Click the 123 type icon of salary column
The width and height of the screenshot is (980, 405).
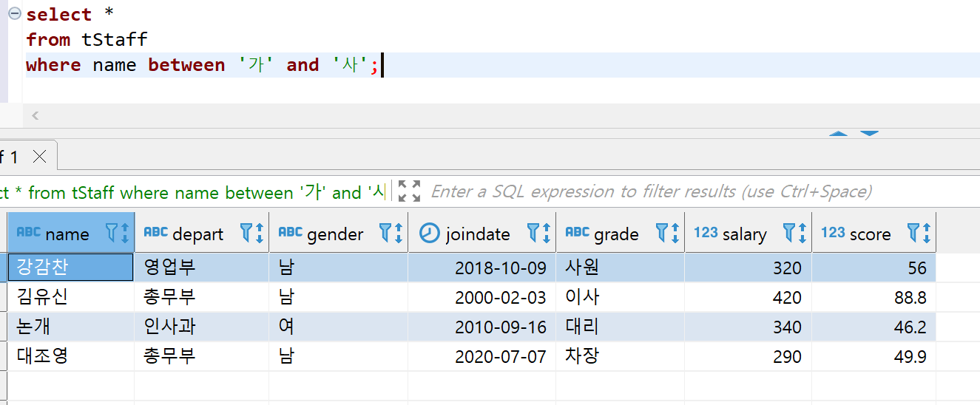[x=706, y=233]
